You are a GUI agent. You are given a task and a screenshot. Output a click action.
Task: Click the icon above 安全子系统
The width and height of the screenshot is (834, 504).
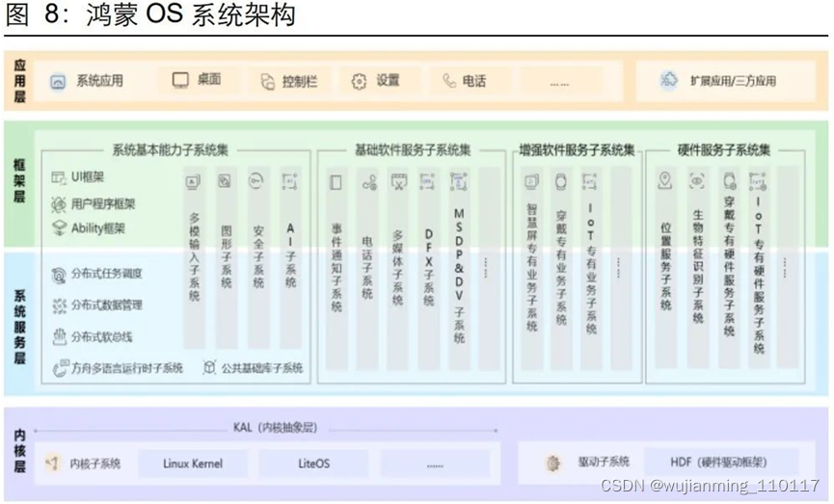click(256, 181)
